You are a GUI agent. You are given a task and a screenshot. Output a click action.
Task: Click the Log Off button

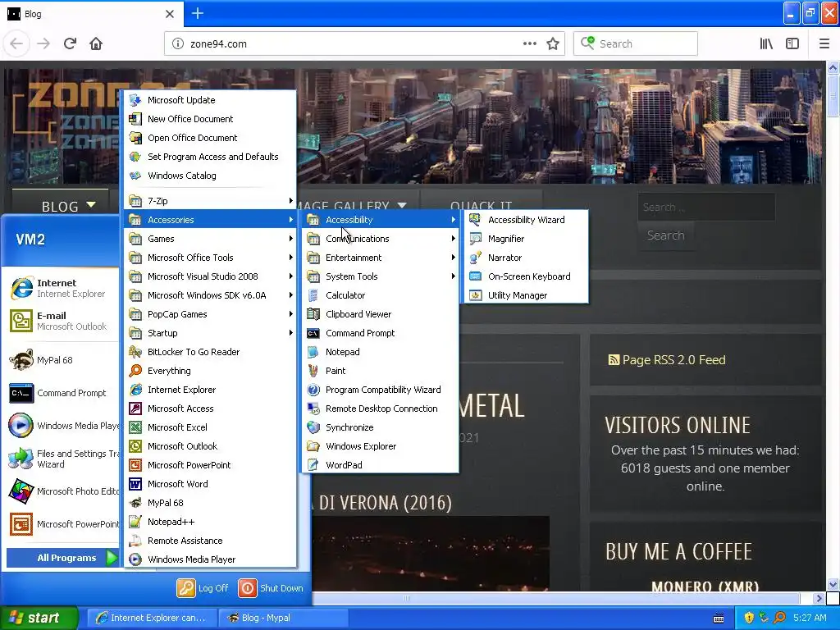click(203, 587)
